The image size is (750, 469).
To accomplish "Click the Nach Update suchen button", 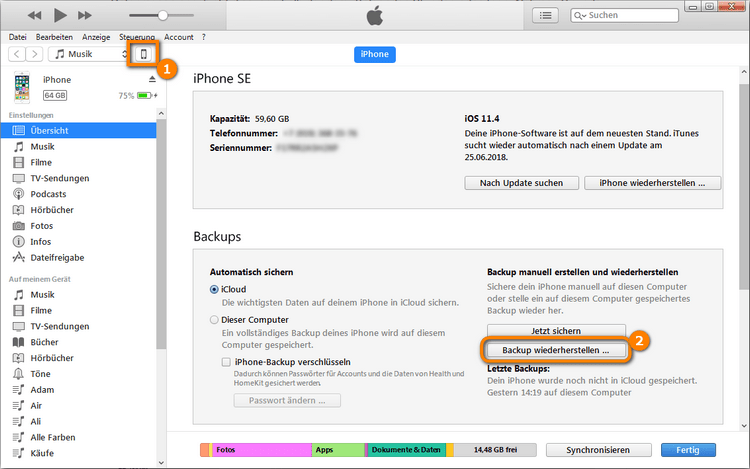I will click(521, 183).
